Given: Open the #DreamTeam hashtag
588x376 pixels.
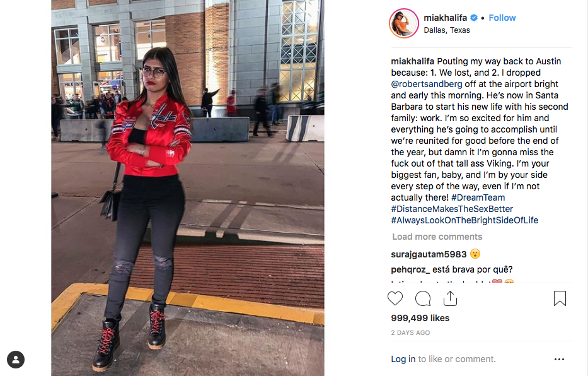Looking at the screenshot, I should (x=478, y=197).
